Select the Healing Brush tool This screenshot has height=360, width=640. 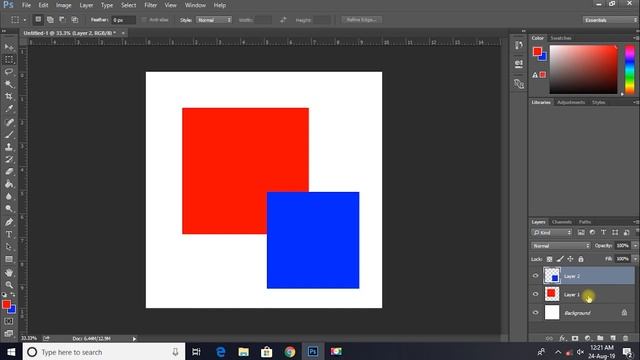(9, 122)
